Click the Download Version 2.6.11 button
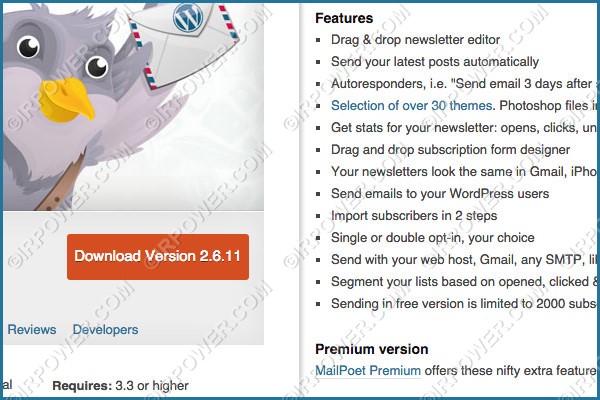 pyautogui.click(x=158, y=257)
